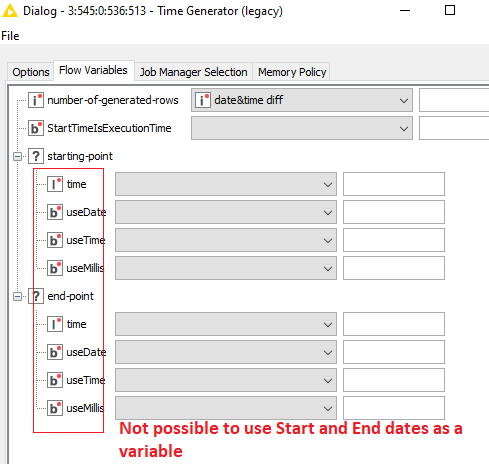Select the useMillis label under end-point
The image size is (489, 464).
(x=85, y=408)
